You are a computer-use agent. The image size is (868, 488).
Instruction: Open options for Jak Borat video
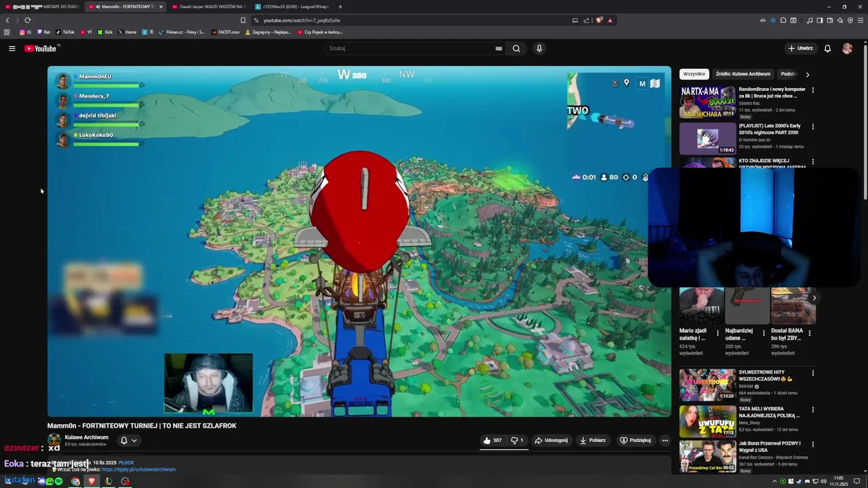(812, 444)
